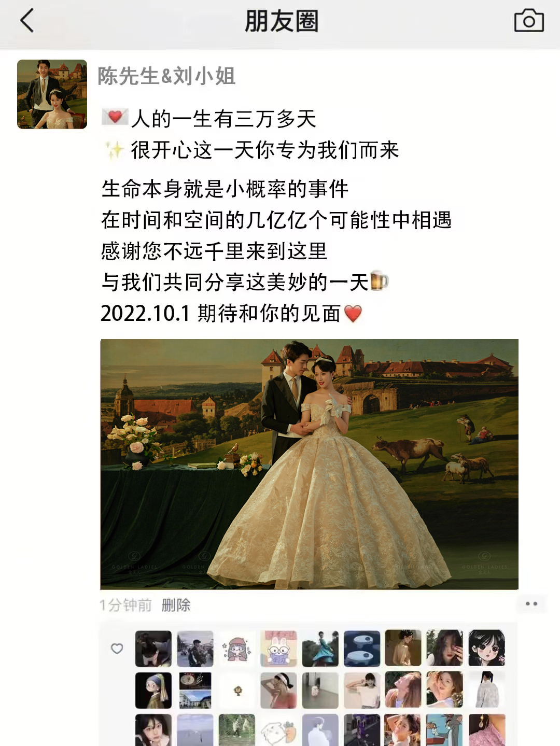The height and width of the screenshot is (746, 560).
Task: Open the blue dress dancer avatar
Action: tap(320, 648)
